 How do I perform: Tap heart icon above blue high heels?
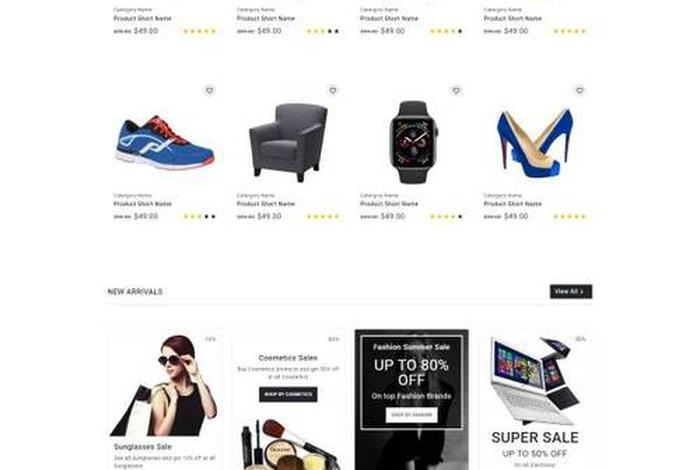(x=579, y=91)
